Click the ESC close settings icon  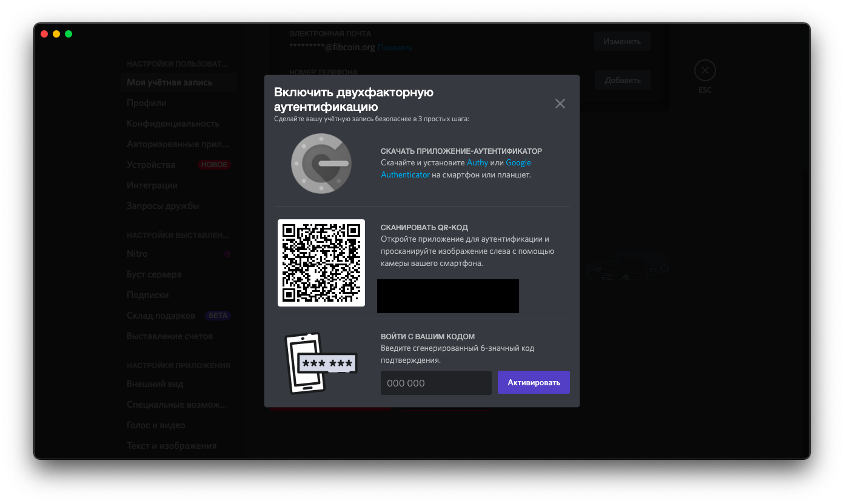(705, 70)
